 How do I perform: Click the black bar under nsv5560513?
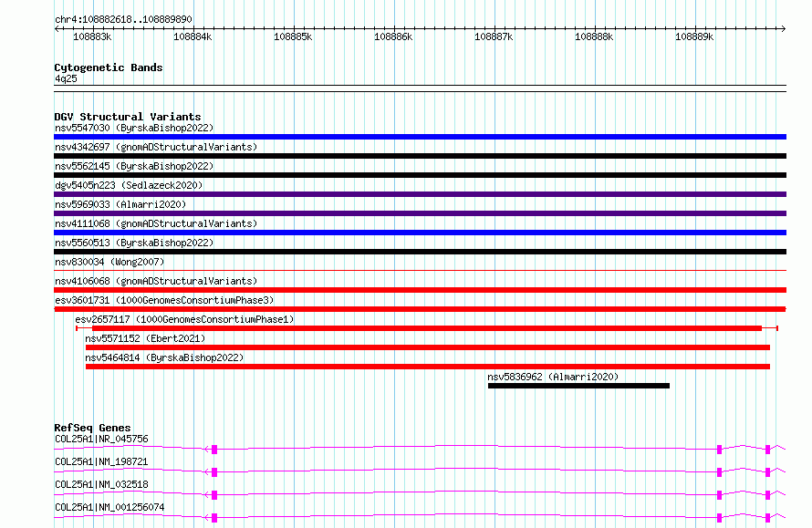click(420, 252)
